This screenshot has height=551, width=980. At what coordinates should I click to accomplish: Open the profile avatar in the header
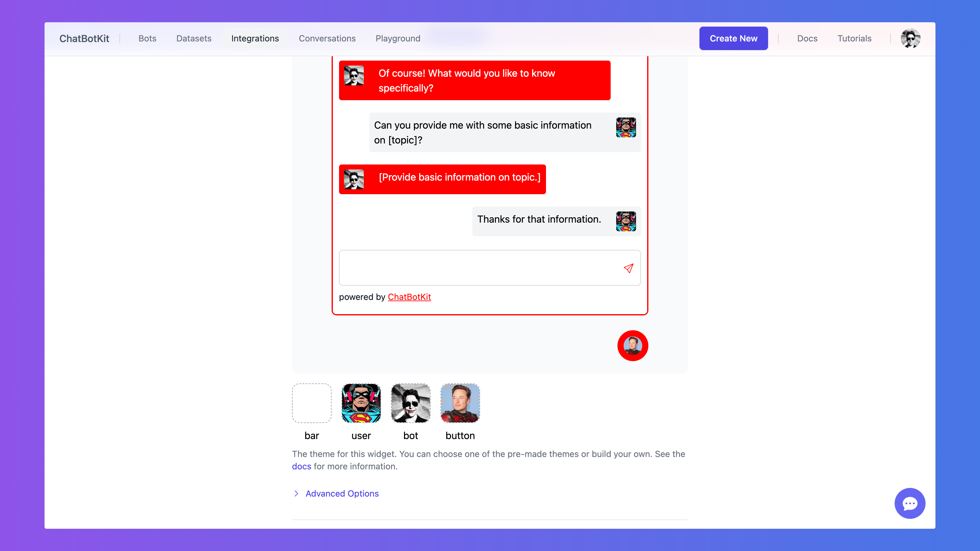[x=910, y=38]
